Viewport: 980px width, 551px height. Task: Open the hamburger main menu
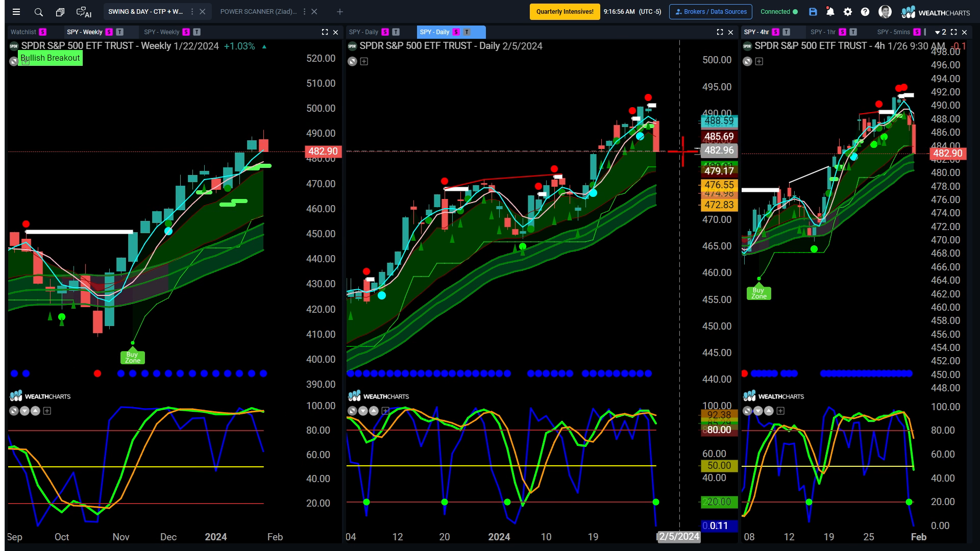16,12
